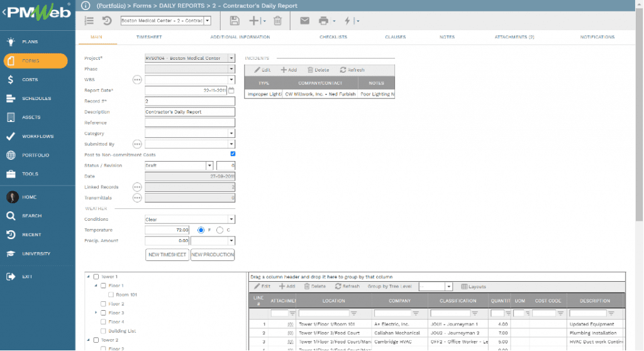Viewport: 644px width, 351px height.
Task: Click the add new plus icon in toolbar
Action: (x=254, y=21)
